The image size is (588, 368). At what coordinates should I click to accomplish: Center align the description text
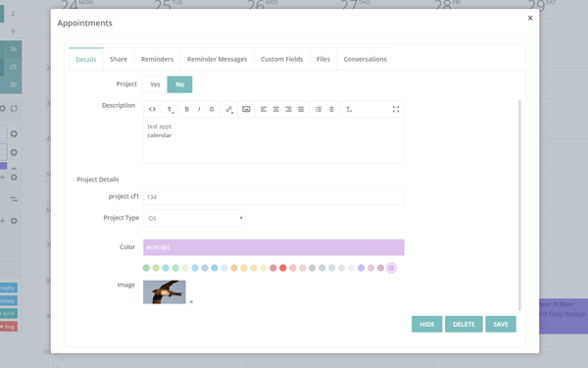pos(276,109)
